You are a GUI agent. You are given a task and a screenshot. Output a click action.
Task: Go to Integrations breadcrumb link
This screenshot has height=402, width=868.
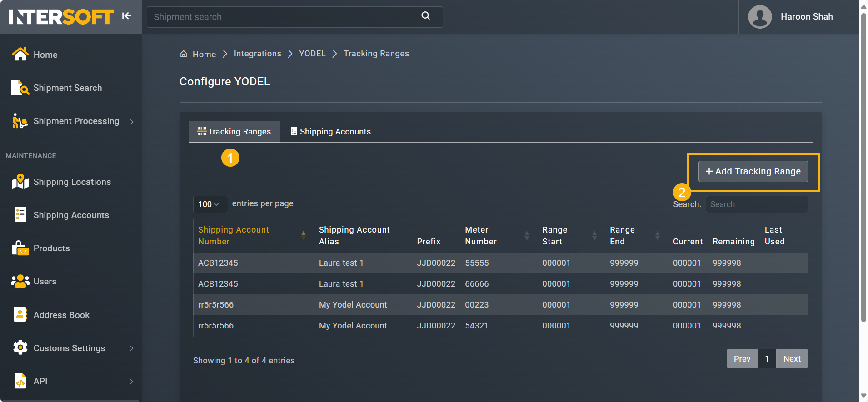click(x=258, y=54)
